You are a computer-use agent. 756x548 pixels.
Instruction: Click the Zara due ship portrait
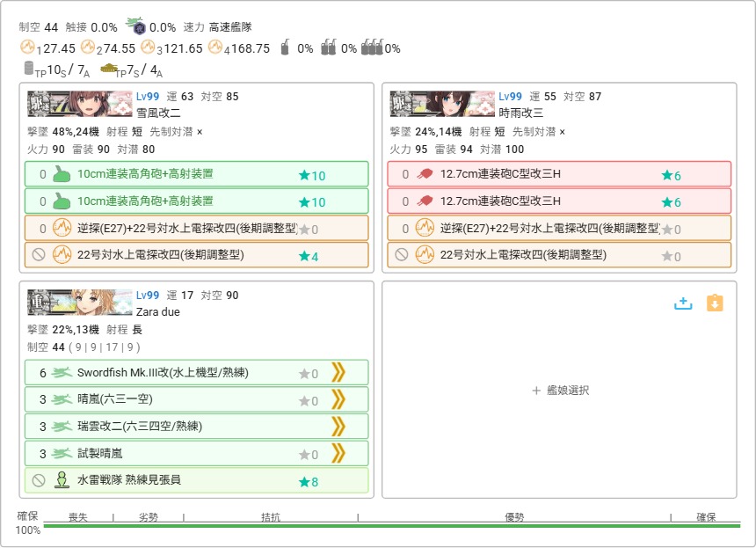click(80, 303)
